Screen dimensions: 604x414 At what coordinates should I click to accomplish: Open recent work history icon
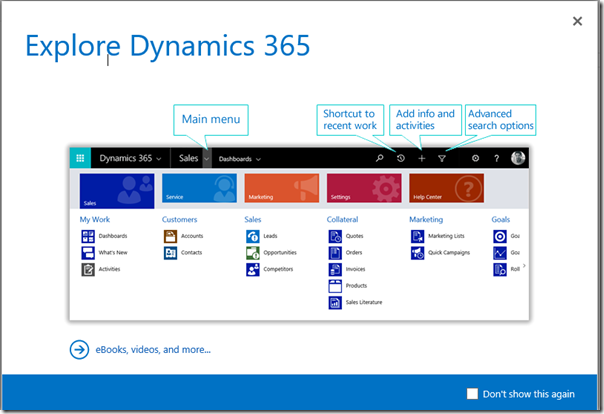401,158
